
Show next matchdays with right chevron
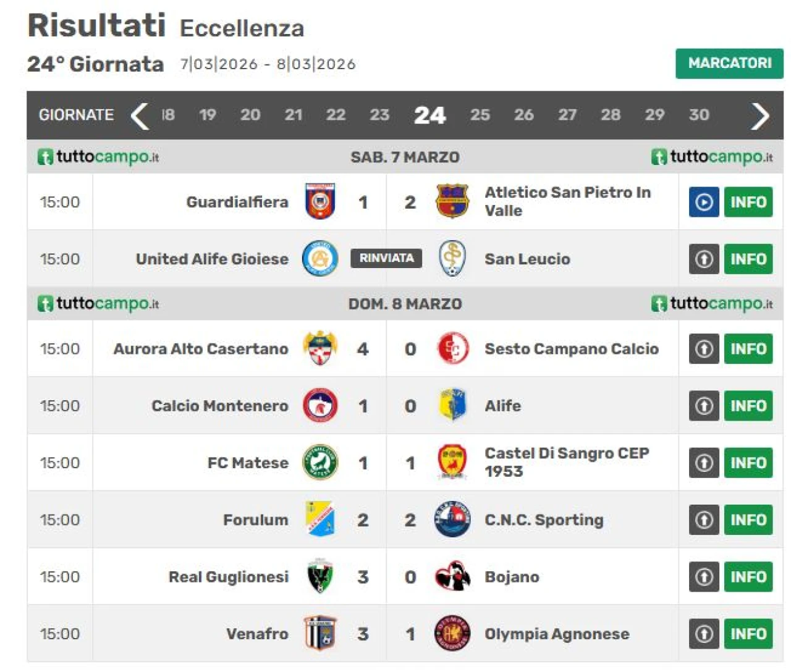(x=759, y=115)
